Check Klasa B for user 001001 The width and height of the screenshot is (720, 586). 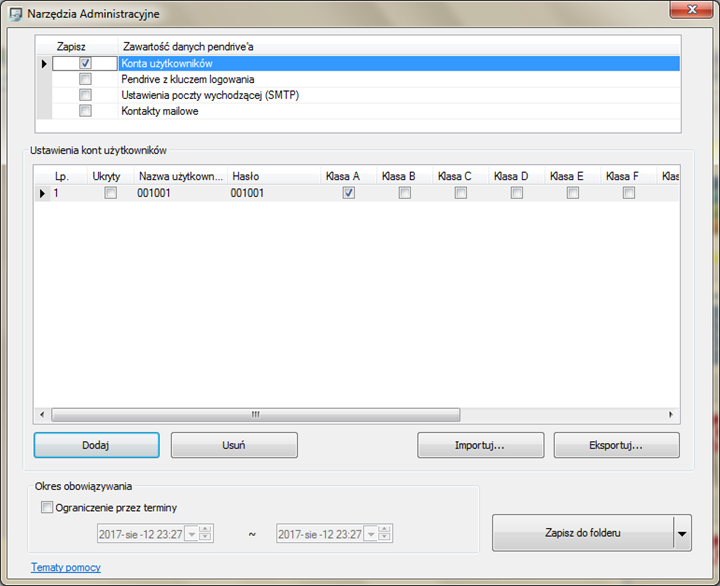405,193
